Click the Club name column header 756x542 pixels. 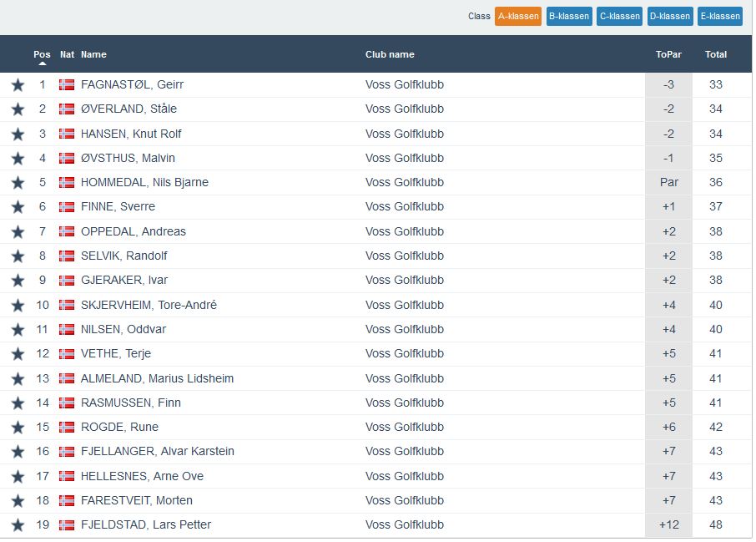click(390, 55)
